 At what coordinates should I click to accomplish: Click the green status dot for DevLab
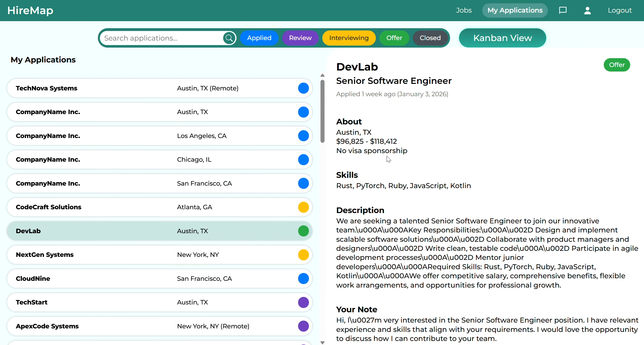[x=303, y=231]
